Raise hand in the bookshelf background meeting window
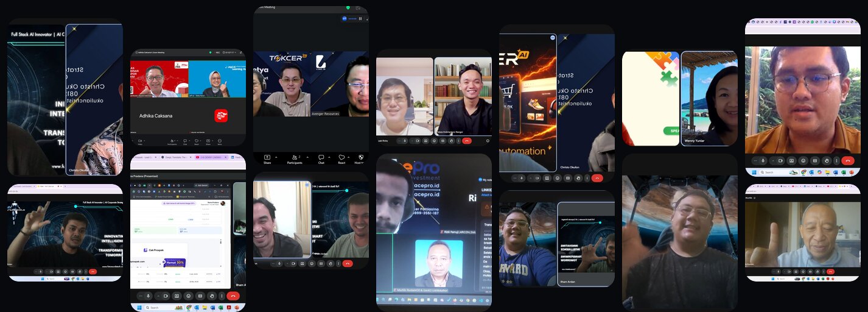The height and width of the screenshot is (312, 868). tap(452, 141)
